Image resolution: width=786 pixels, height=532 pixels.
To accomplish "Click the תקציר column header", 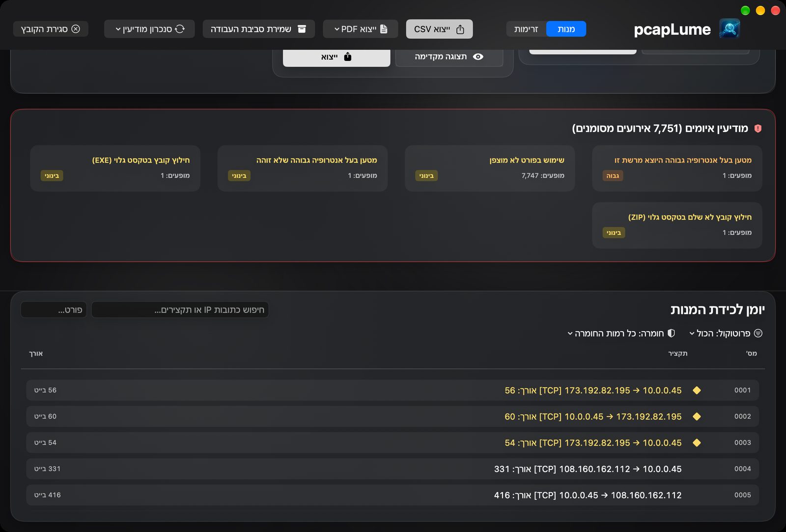I will pyautogui.click(x=677, y=353).
